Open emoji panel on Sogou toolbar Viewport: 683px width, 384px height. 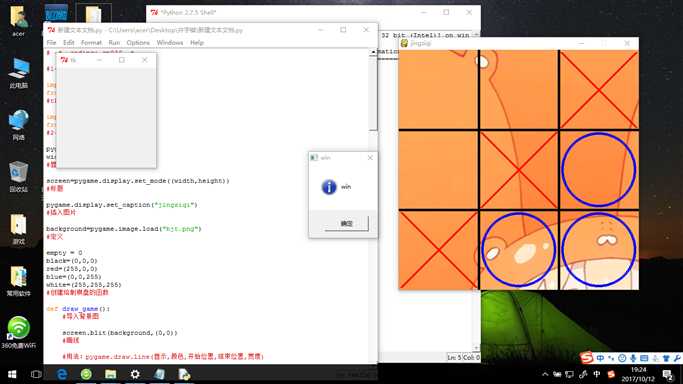(622, 358)
